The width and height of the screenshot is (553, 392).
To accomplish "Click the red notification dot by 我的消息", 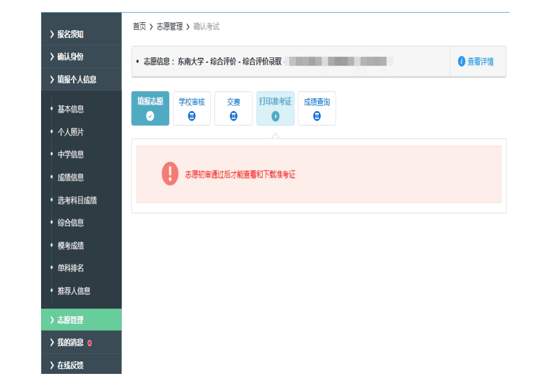I will click(90, 343).
